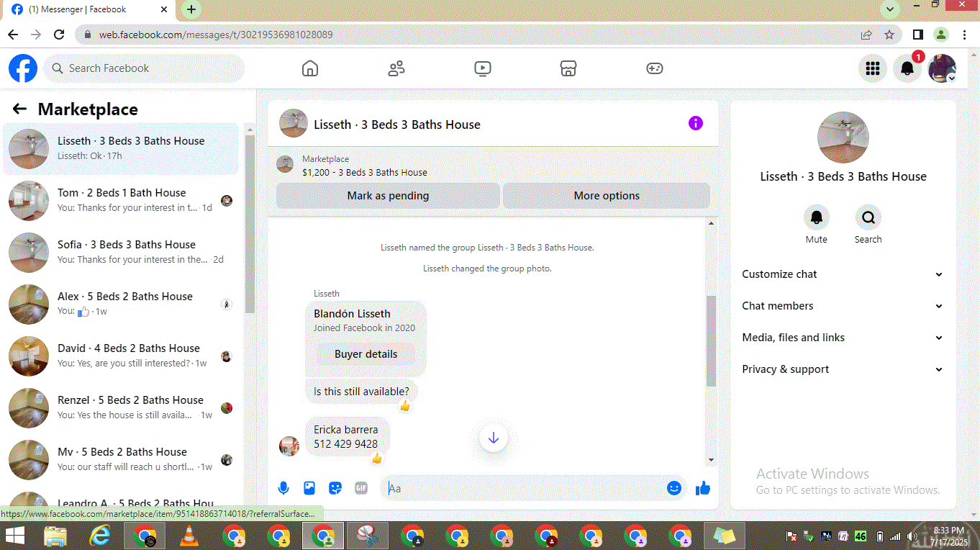
Task: Open Chrome tab search dropdown
Action: click(891, 10)
